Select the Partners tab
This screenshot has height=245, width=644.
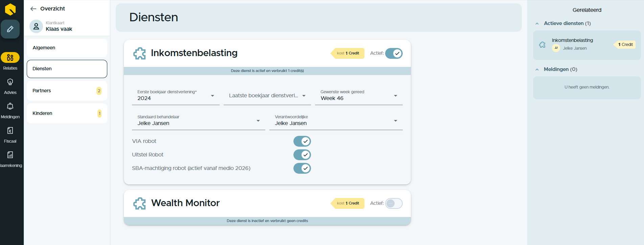tap(67, 91)
